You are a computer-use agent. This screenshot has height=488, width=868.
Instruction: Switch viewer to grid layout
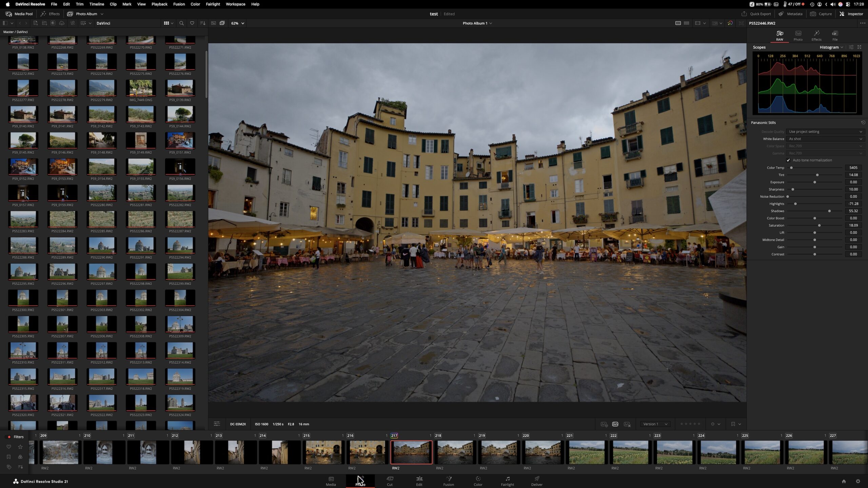click(687, 23)
